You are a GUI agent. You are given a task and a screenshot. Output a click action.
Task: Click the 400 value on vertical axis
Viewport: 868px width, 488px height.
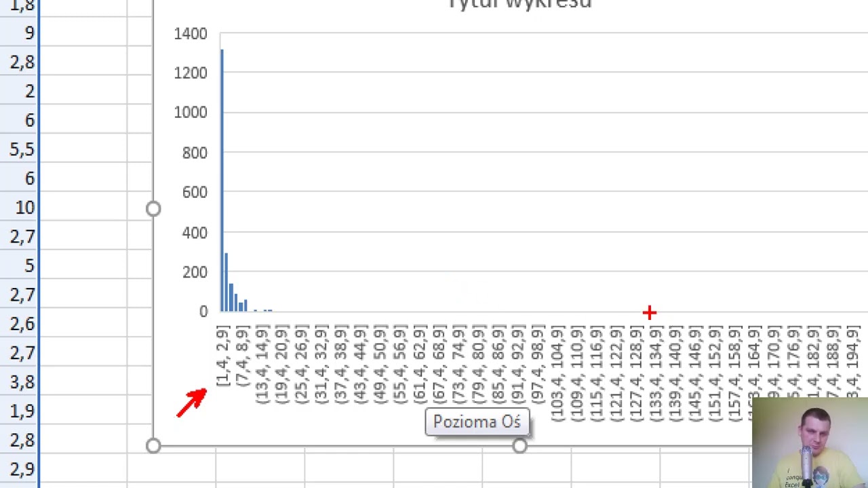[195, 232]
